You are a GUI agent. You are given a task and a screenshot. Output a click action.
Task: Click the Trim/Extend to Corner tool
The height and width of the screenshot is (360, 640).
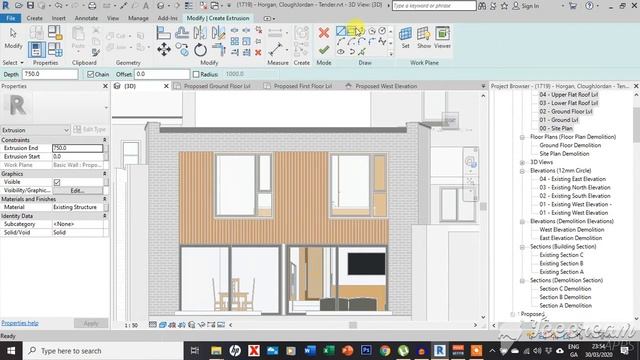tap(219, 50)
